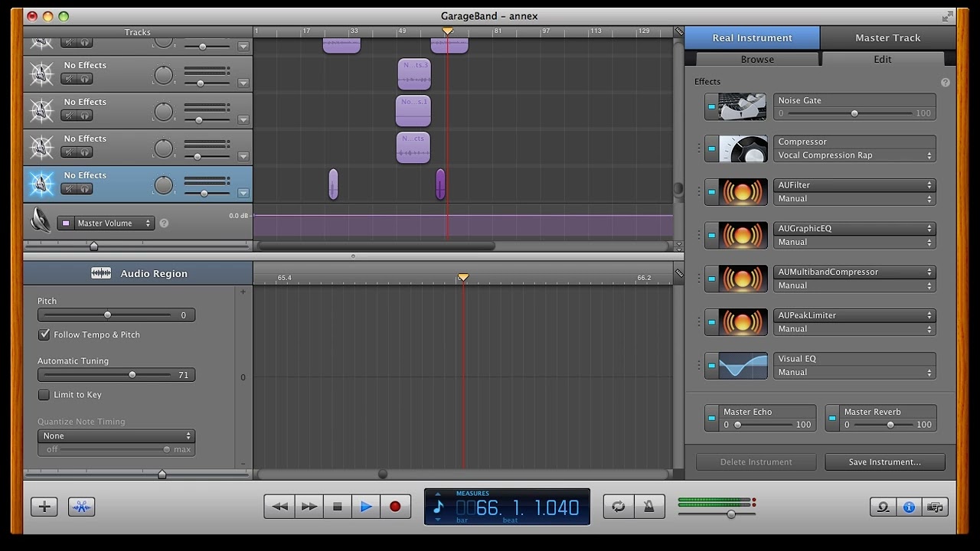The width and height of the screenshot is (980, 551).
Task: Open the Manual preset menu under AUGraphicEQ
Action: click(x=854, y=243)
